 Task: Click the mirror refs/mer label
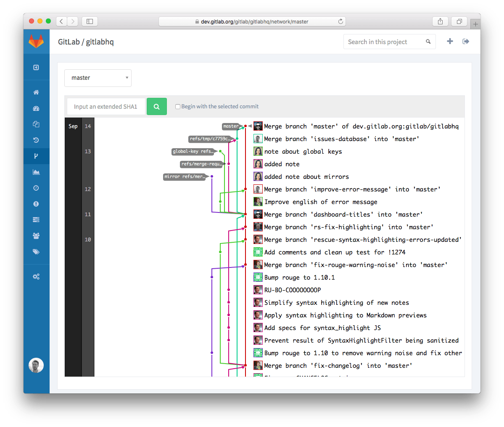[185, 177]
